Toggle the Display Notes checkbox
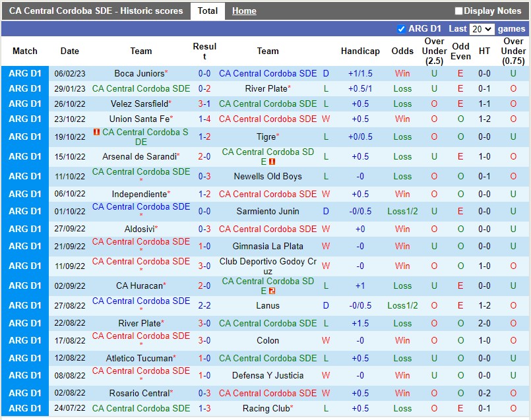The image size is (531, 420). click(x=458, y=11)
